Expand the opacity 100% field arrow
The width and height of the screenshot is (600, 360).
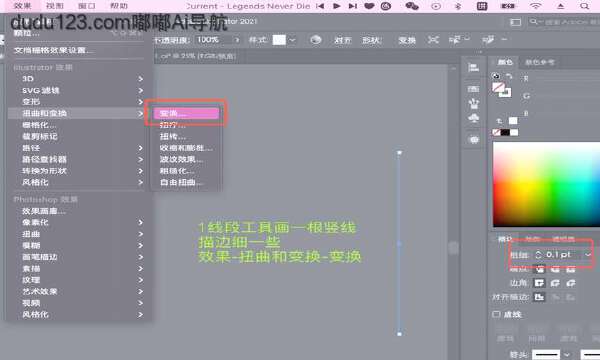pos(236,40)
